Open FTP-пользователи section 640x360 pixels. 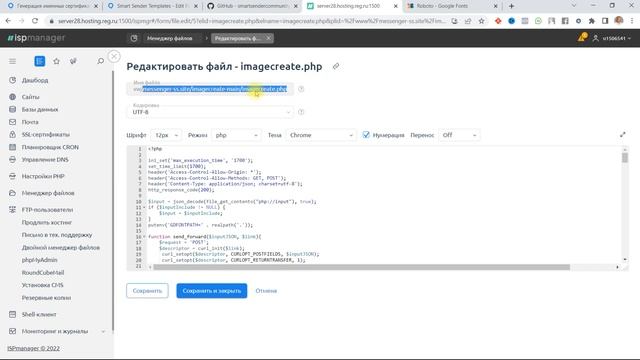click(x=47, y=210)
